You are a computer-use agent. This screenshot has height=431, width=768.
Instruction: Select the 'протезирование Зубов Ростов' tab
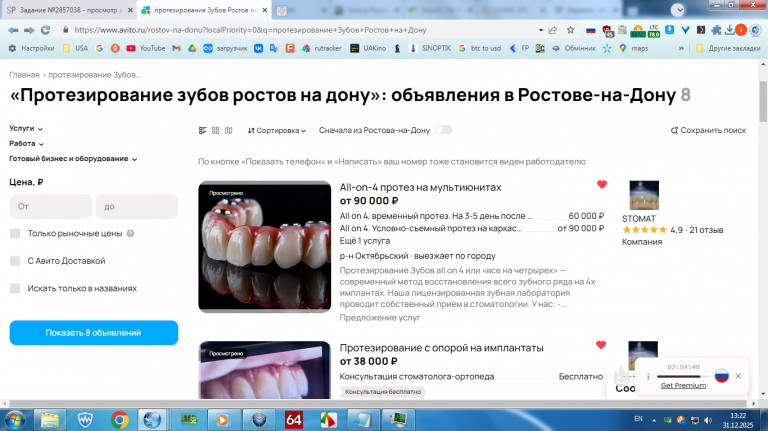pos(203,10)
